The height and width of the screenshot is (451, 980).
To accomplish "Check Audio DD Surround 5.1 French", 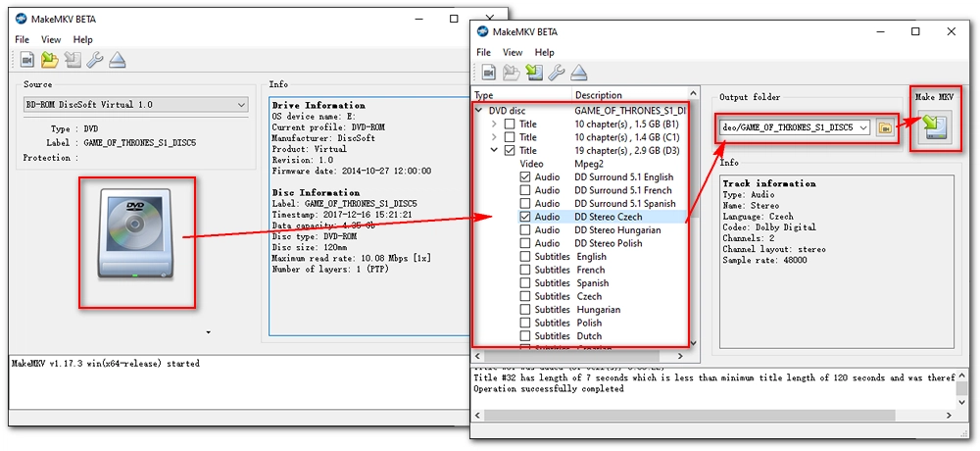I will (525, 190).
